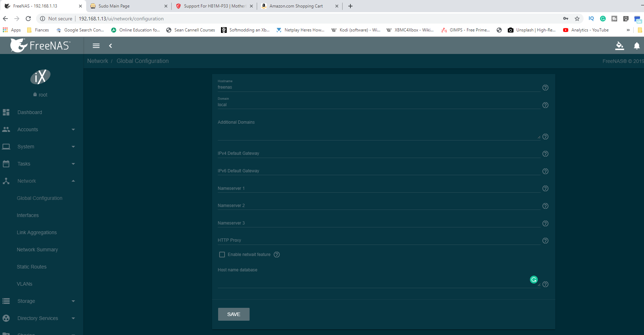Viewport: 644px width, 335px height.
Task: Show help for Nameserver 1
Action: (545, 188)
